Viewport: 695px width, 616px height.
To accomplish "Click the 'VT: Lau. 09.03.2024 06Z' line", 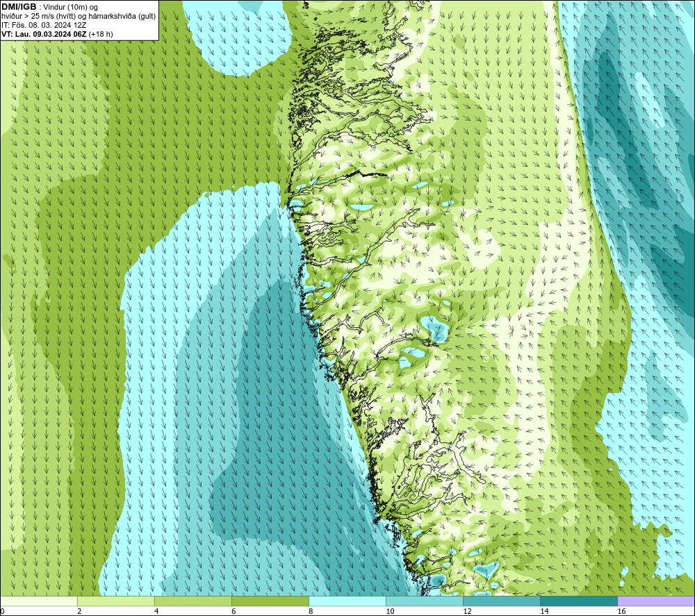I will point(57,34).
